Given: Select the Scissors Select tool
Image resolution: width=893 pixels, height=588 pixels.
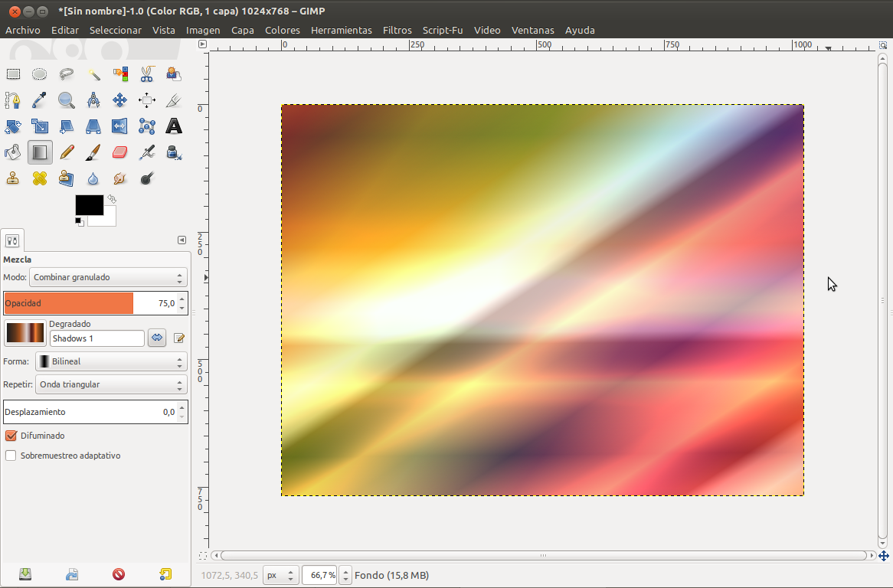Looking at the screenshot, I should [147, 74].
